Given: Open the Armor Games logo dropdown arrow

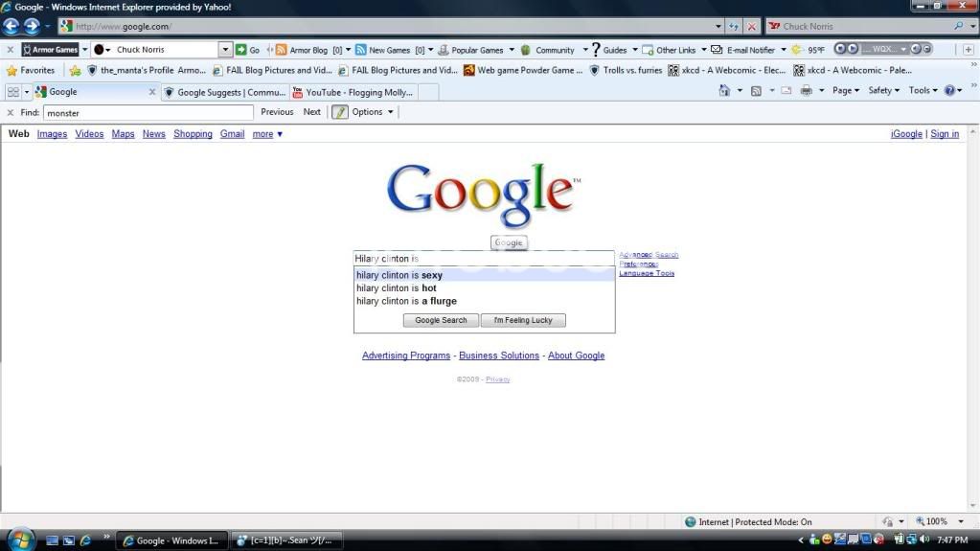Looking at the screenshot, I should pos(84,50).
